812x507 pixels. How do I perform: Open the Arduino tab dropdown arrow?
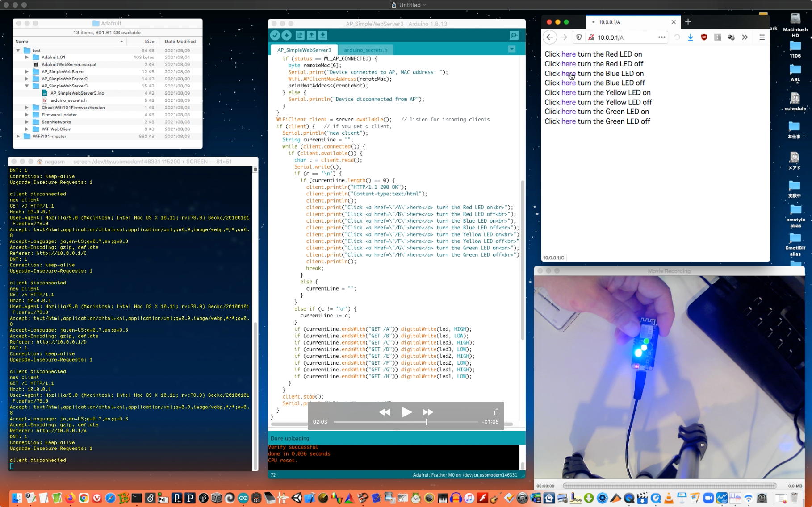512,49
